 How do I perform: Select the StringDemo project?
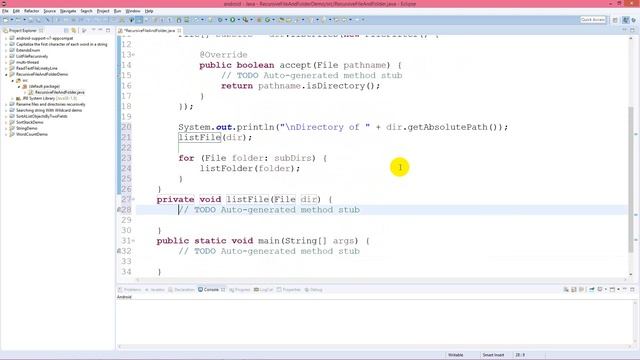(27, 128)
